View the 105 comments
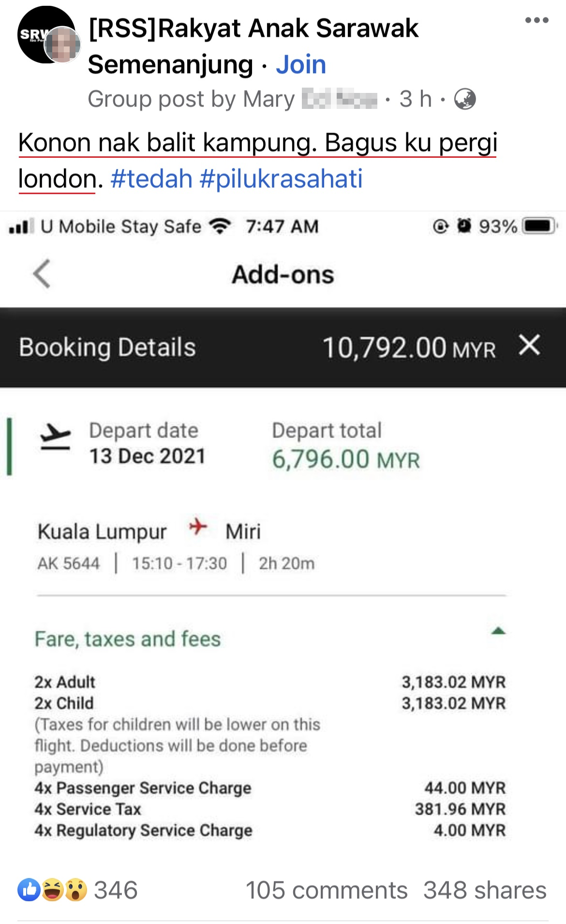566x924 pixels. [x=327, y=890]
